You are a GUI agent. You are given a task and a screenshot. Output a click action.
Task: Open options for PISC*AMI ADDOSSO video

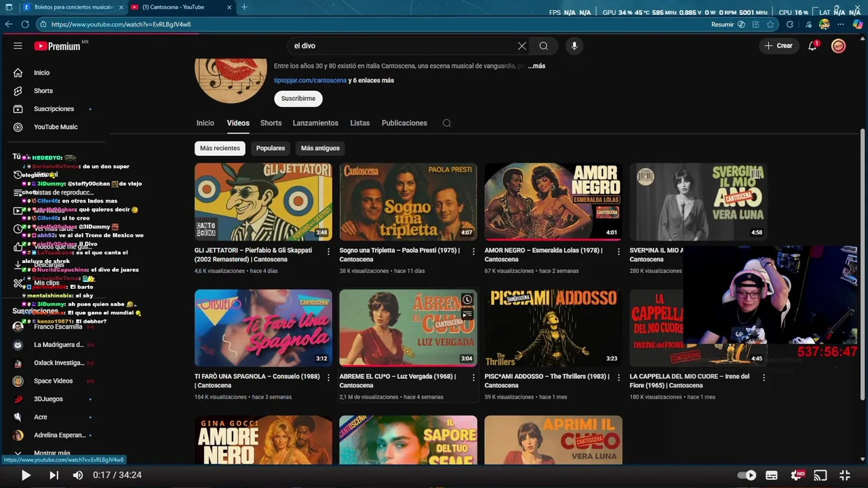618,378
